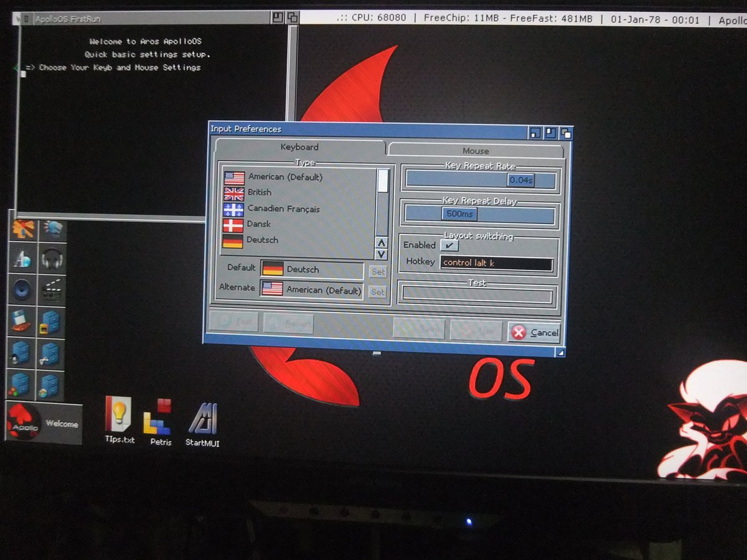Switch to the Mouse tab
The image size is (747, 560).
(476, 151)
